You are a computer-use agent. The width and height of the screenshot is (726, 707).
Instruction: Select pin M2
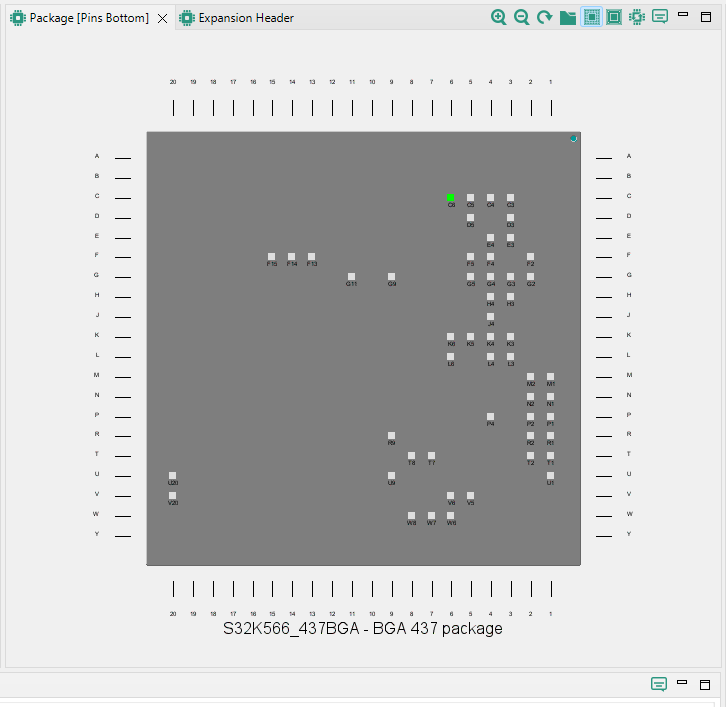(531, 376)
